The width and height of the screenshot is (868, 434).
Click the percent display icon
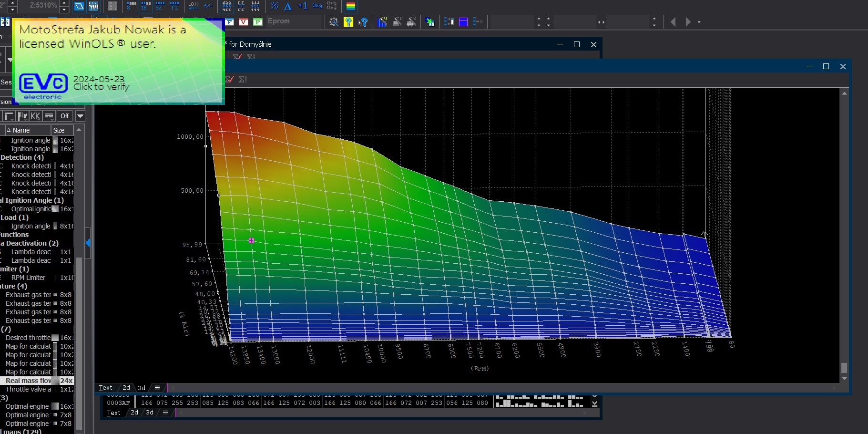click(275, 6)
